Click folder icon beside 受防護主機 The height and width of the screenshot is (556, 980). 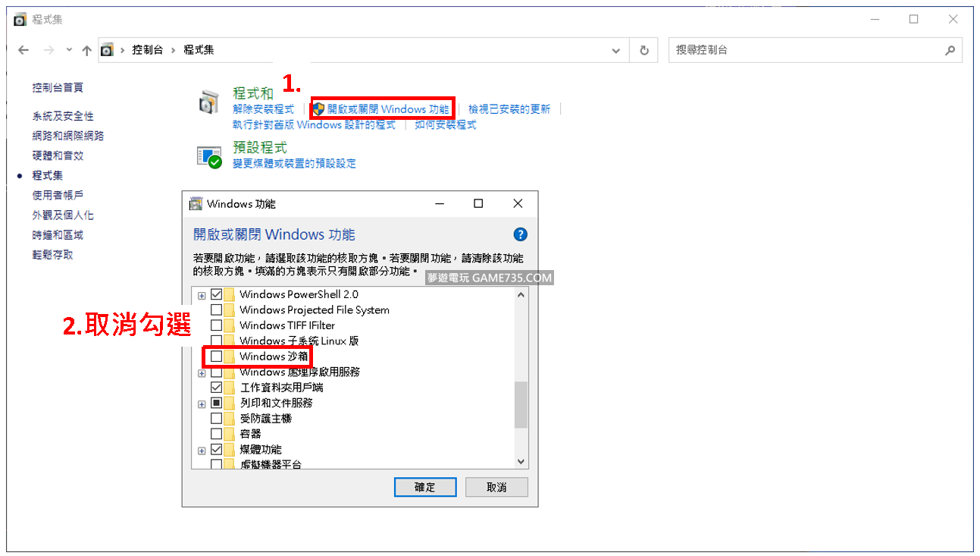[x=230, y=418]
